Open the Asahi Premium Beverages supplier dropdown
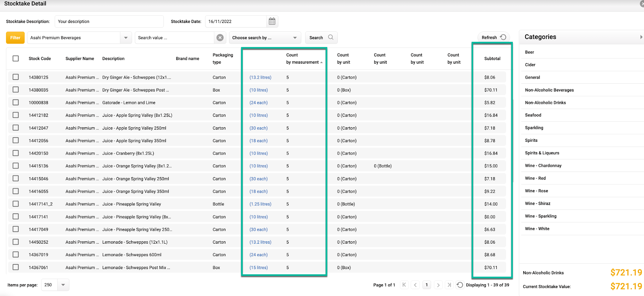 126,37
